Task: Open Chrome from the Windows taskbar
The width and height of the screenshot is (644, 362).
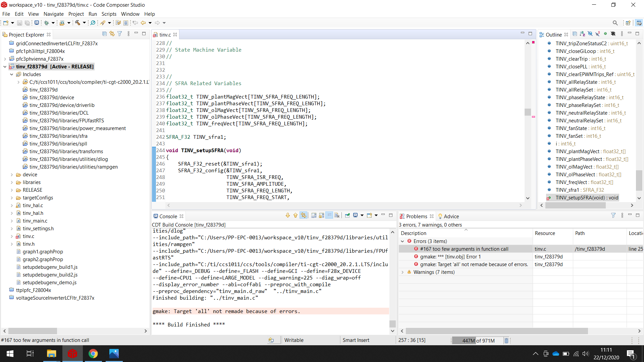Action: pyautogui.click(x=93, y=354)
